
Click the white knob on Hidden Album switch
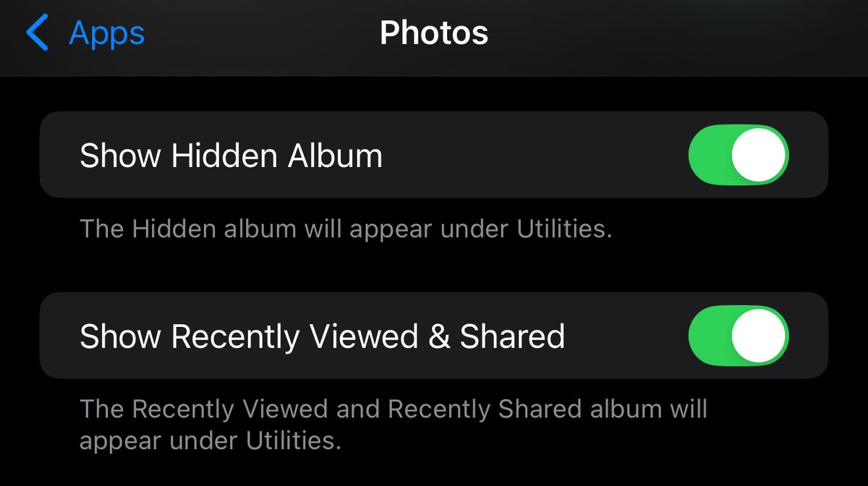(x=759, y=155)
